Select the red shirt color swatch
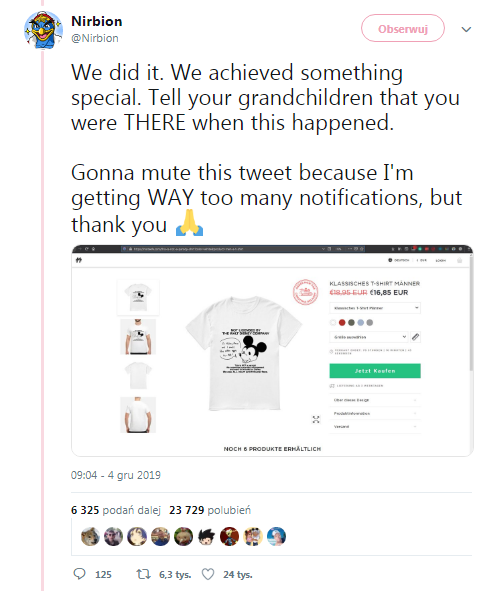The height and width of the screenshot is (591, 502). (x=342, y=323)
